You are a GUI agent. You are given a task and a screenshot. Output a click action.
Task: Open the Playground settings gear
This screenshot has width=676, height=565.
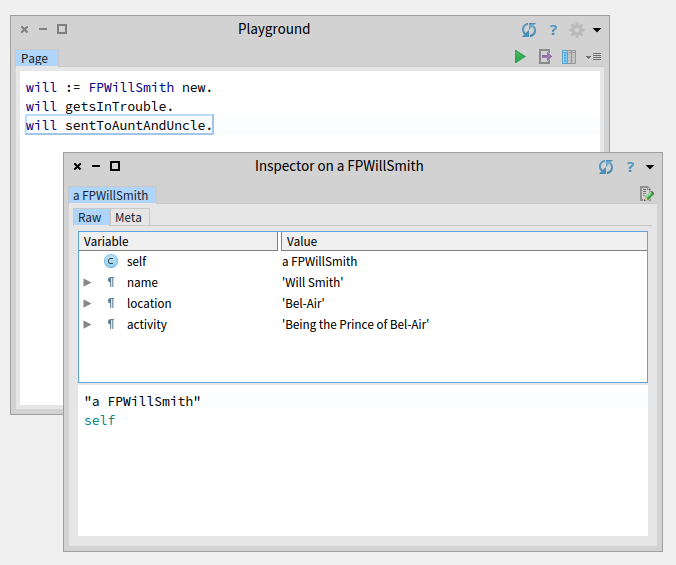pyautogui.click(x=576, y=30)
